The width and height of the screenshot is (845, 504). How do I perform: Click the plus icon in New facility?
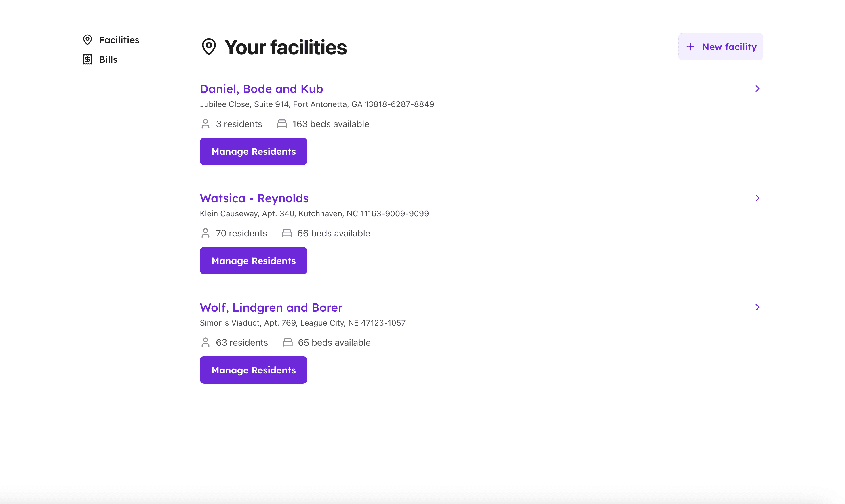690,47
